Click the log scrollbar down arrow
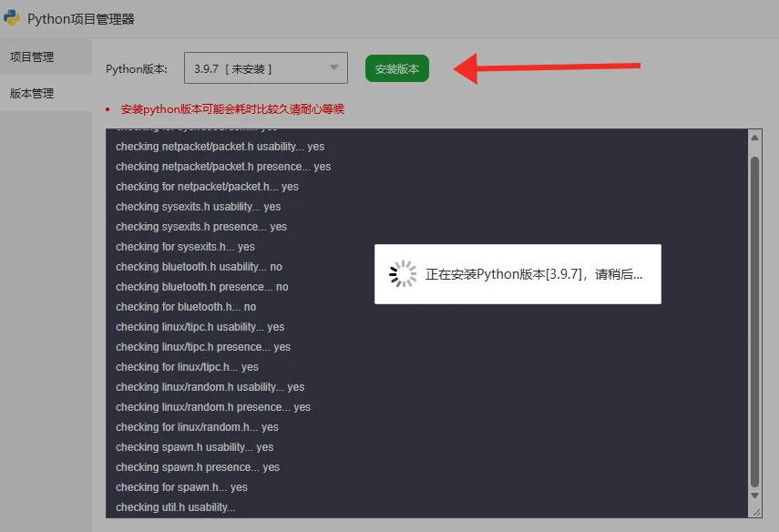 coord(754,496)
